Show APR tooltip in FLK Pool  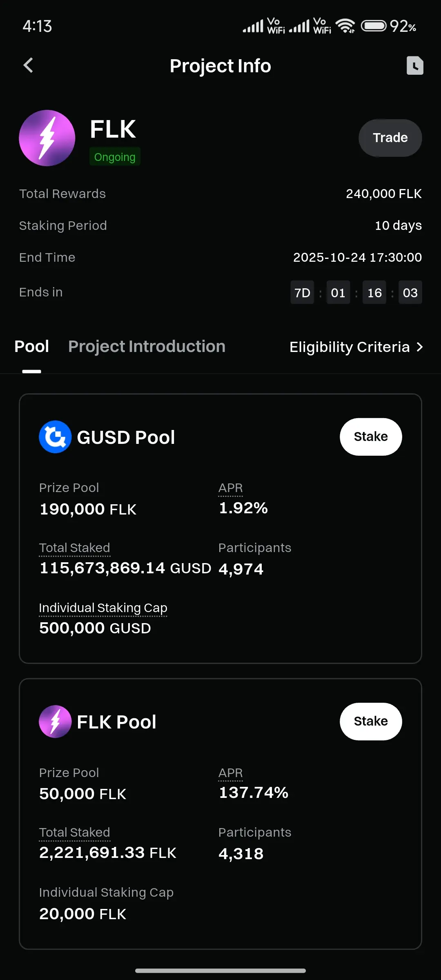(231, 773)
